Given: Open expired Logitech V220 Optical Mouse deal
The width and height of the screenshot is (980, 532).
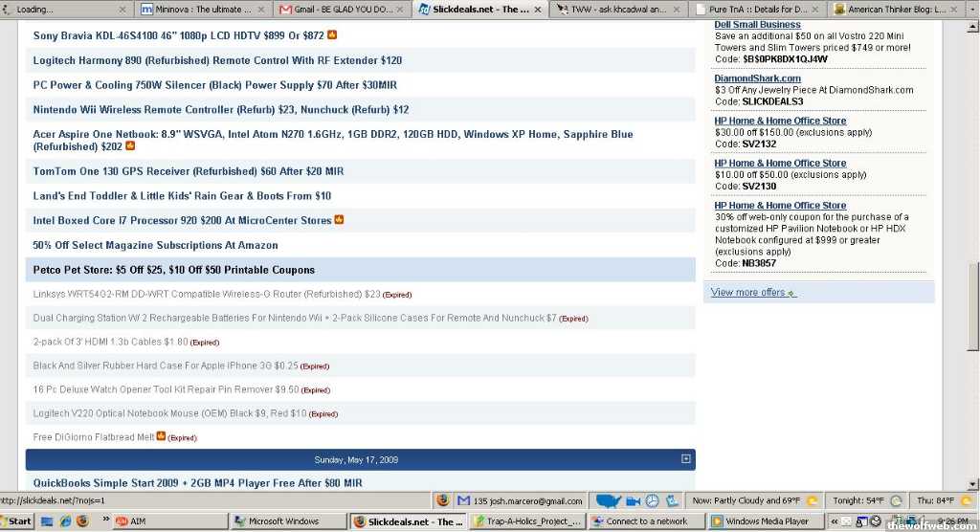Looking at the screenshot, I should [x=170, y=413].
